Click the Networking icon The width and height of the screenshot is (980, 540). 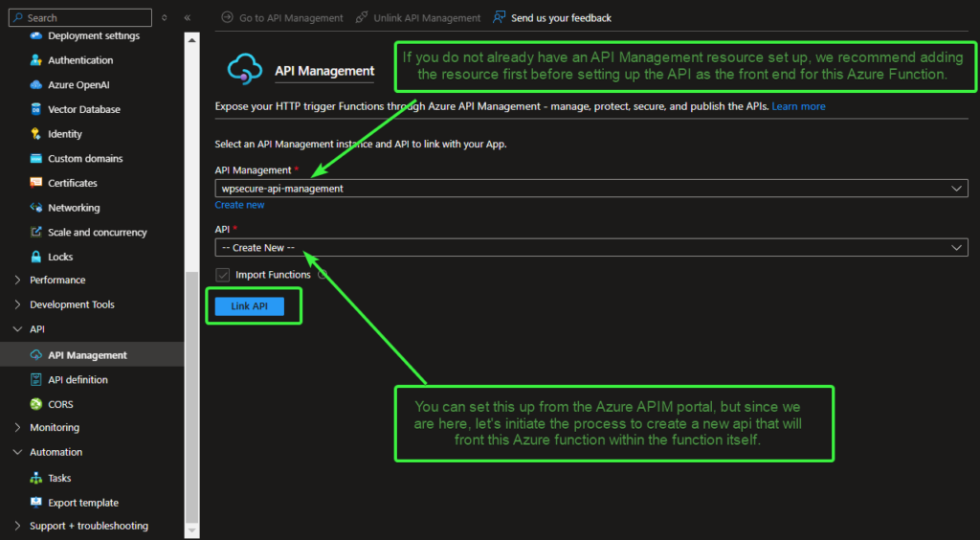36,208
